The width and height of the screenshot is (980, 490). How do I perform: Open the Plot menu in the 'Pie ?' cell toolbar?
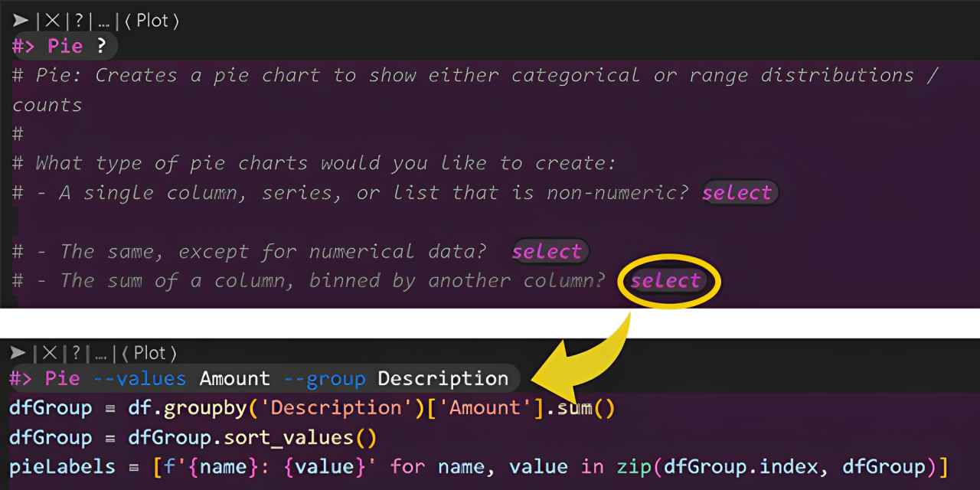tap(151, 21)
